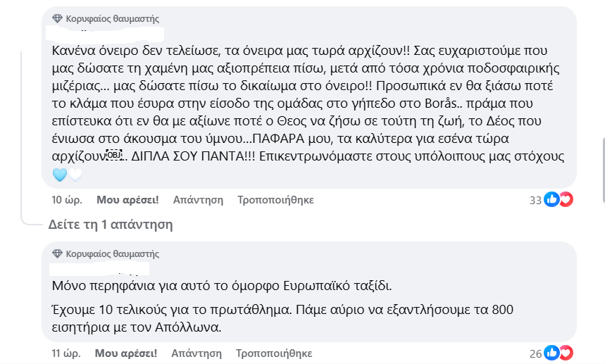Click the diamond badge icon on the second comment
Image resolution: width=605 pixels, height=364 pixels.
[57, 253]
